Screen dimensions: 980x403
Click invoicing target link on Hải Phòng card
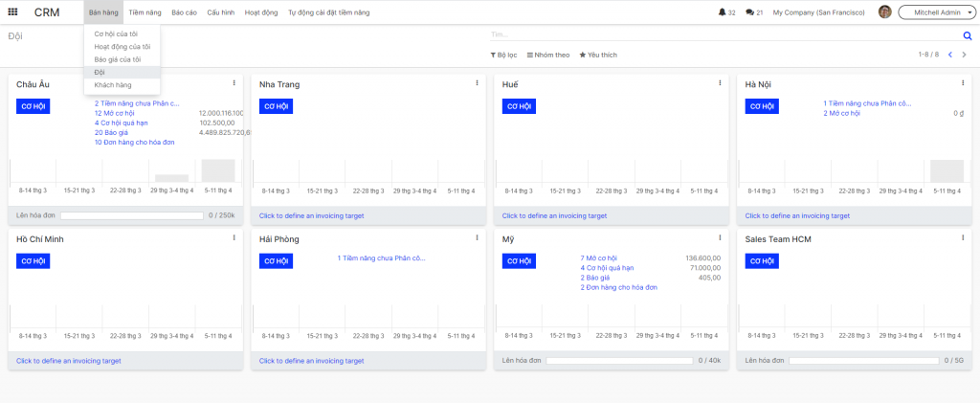311,361
